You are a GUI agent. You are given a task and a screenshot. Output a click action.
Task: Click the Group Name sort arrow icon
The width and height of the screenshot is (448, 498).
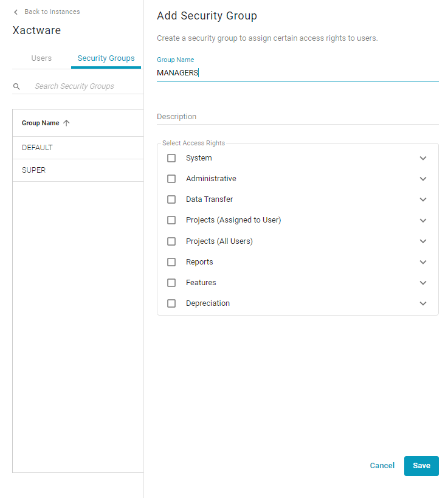(66, 123)
